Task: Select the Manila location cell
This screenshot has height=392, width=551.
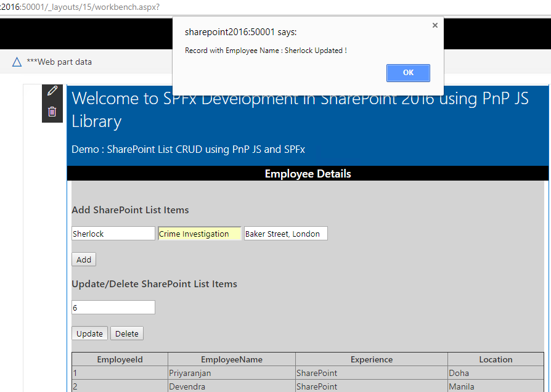Action: [496, 386]
